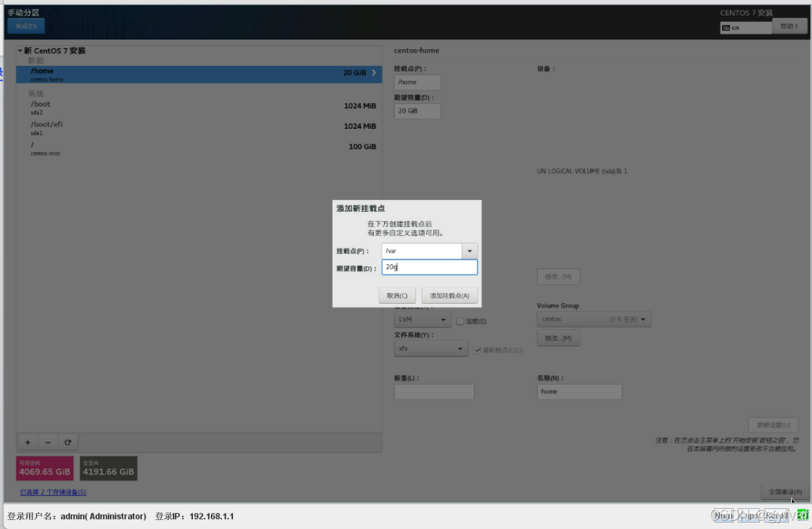Click the keyboard layout cn indicator
The width and height of the screenshot is (812, 529).
[x=746, y=28]
